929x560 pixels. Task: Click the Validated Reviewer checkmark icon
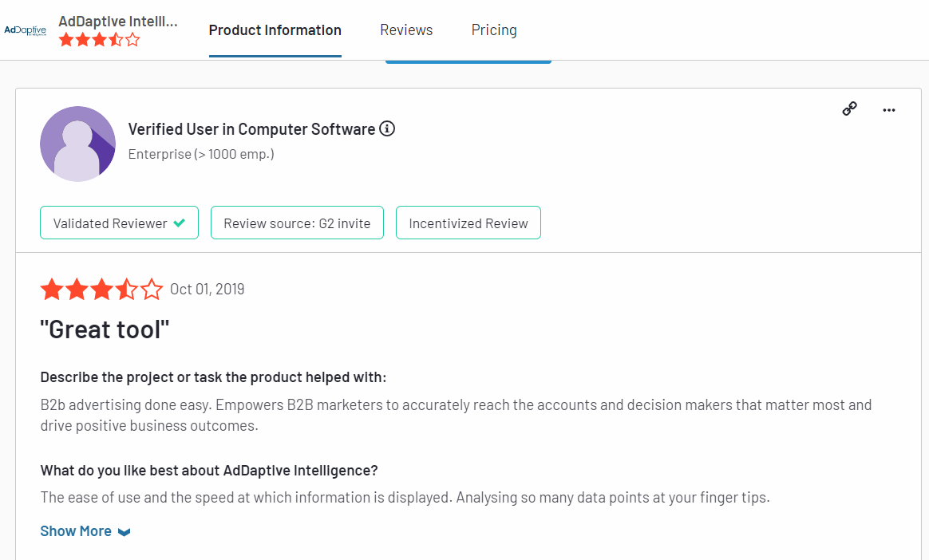[x=180, y=223]
